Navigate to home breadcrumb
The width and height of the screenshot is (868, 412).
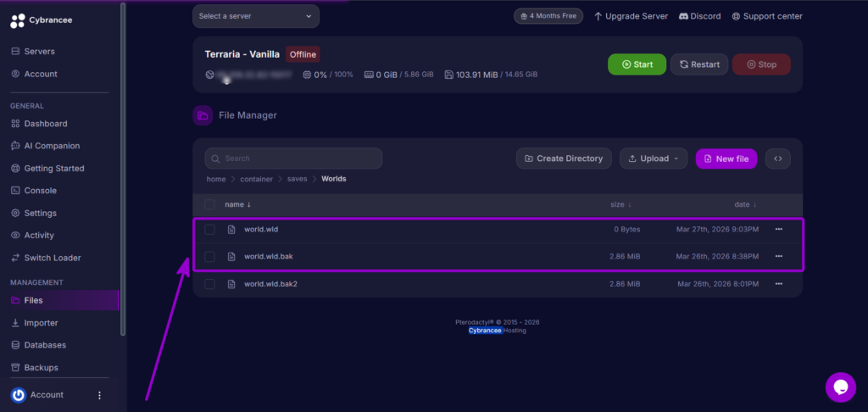[x=216, y=179]
